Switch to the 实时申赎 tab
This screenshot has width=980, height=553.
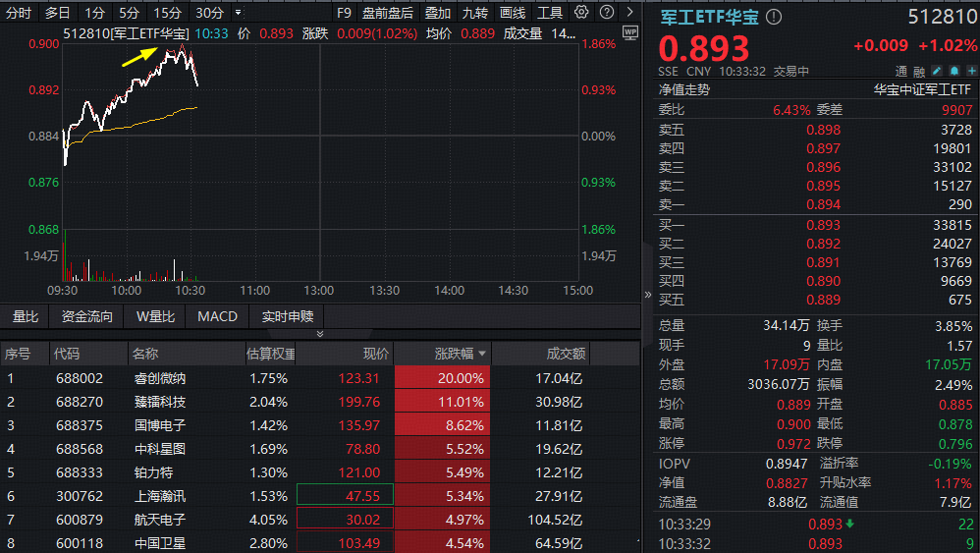pyautogui.click(x=287, y=316)
